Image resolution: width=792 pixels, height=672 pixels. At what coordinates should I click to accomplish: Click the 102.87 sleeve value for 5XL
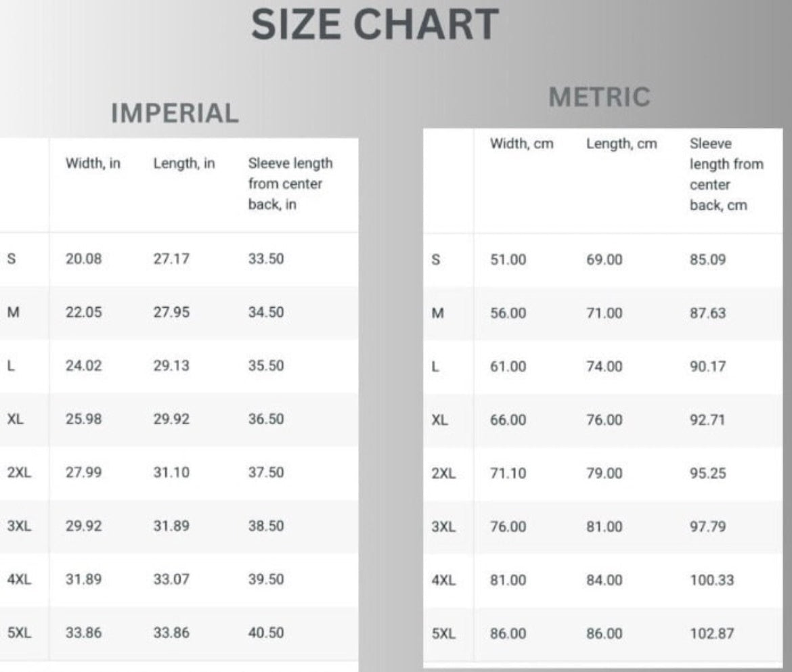[711, 634]
